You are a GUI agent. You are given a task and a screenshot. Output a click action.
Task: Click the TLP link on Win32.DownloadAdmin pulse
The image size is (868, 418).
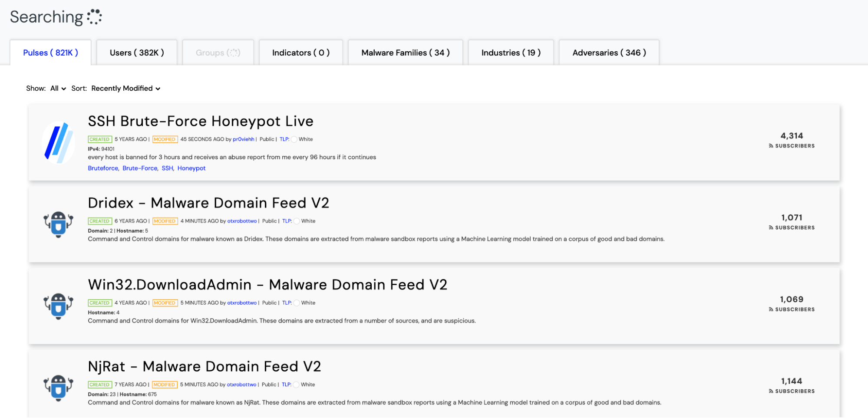pyautogui.click(x=287, y=303)
